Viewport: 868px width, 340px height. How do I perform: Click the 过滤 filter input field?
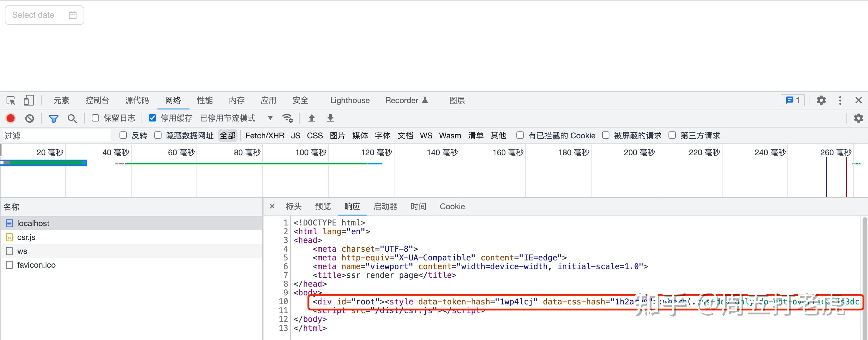(56, 135)
